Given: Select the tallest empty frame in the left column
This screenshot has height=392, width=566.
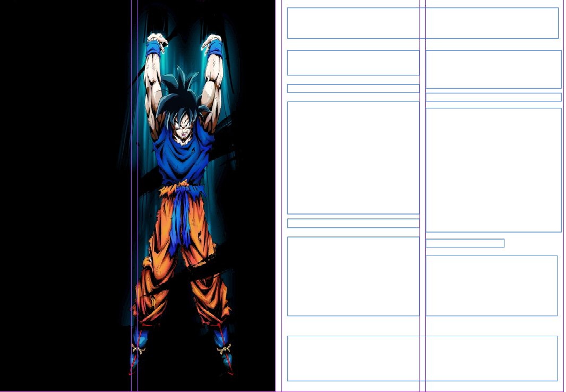Looking at the screenshot, I should click(x=354, y=158).
